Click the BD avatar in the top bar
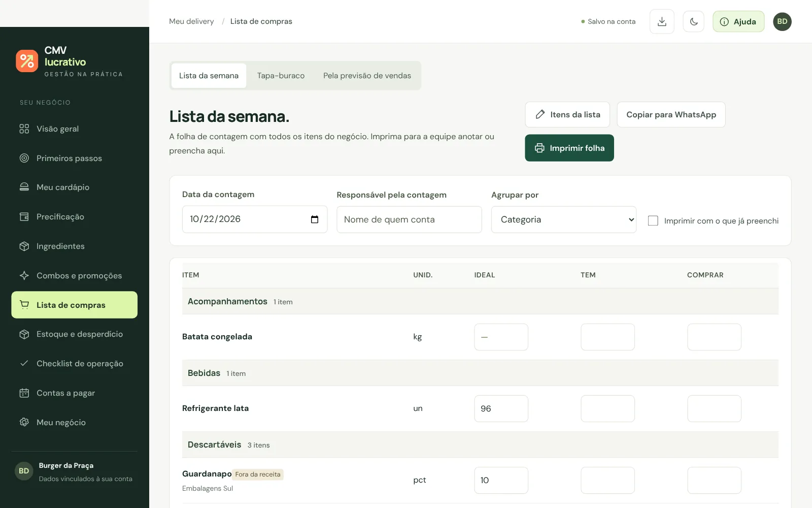The width and height of the screenshot is (812, 508). click(782, 21)
